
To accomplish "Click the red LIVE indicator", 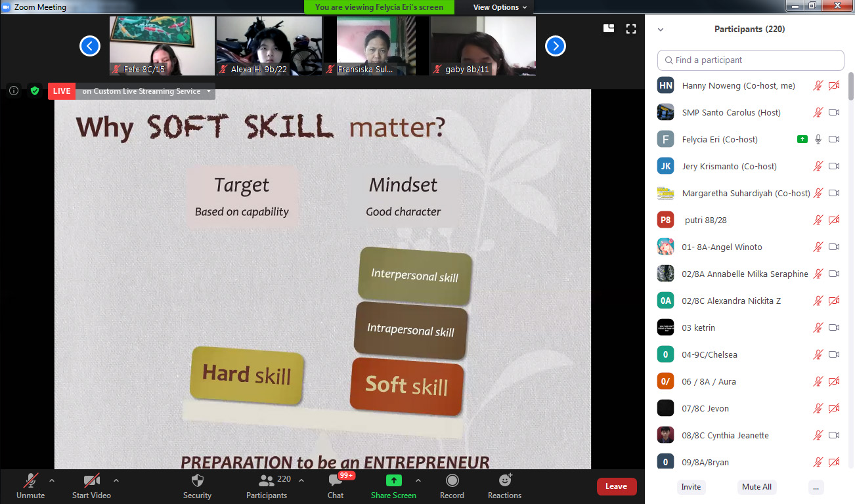I will pos(62,91).
